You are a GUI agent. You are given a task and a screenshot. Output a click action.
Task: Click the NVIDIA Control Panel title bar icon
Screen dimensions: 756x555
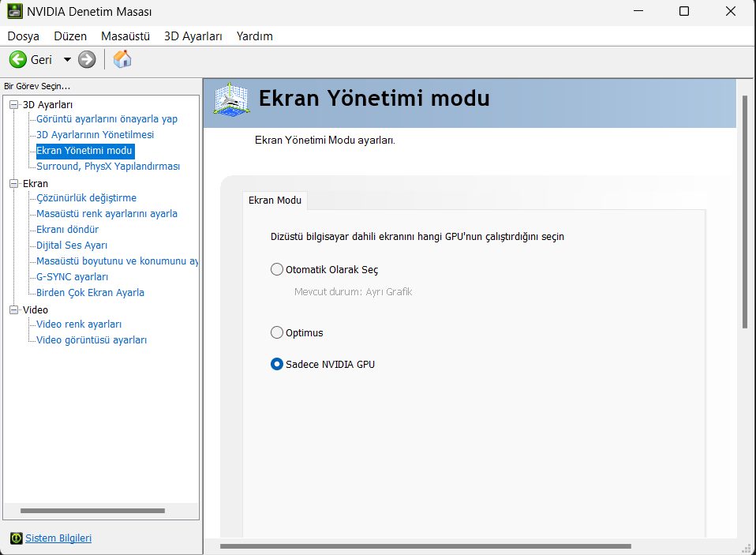pos(14,11)
